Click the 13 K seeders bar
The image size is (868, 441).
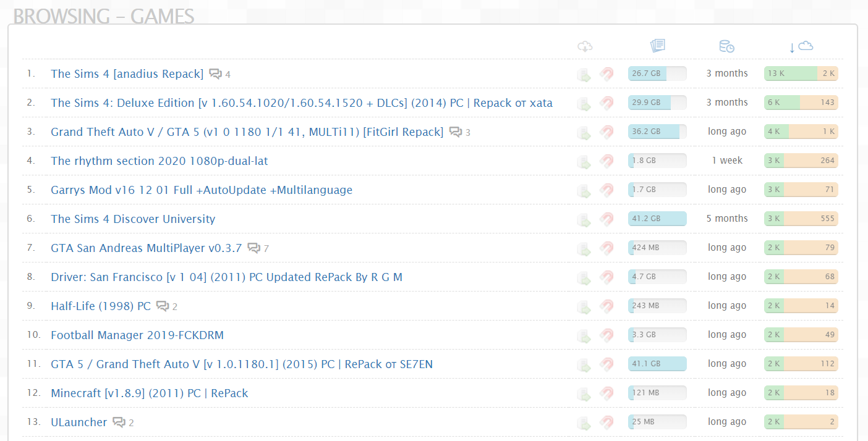click(x=790, y=73)
